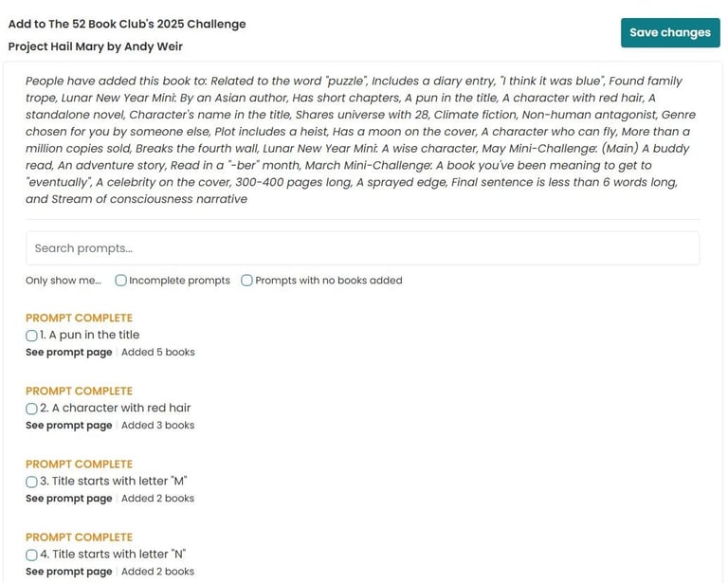Click label '3. Title starts with letter M'

click(114, 481)
